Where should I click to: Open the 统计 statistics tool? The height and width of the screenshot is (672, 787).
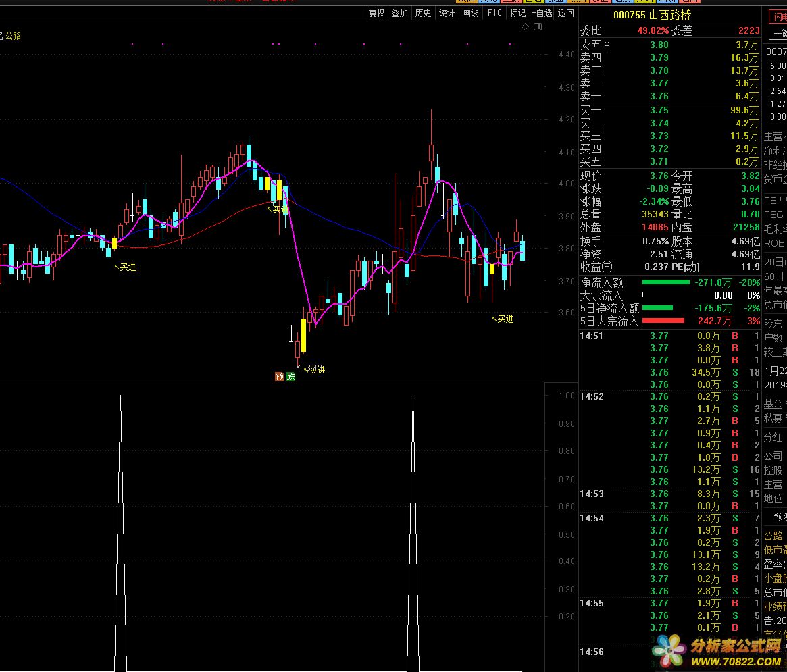point(447,13)
